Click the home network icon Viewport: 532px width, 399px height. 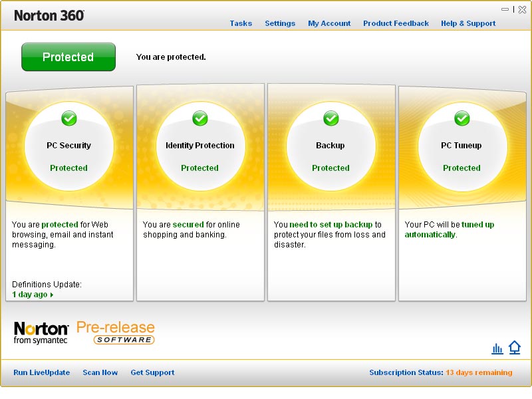coord(514,347)
